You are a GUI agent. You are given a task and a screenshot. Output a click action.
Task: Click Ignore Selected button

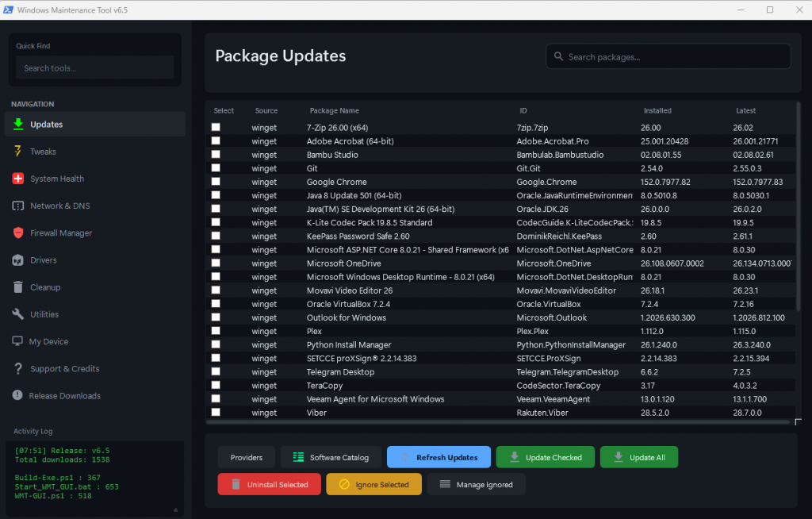click(374, 484)
